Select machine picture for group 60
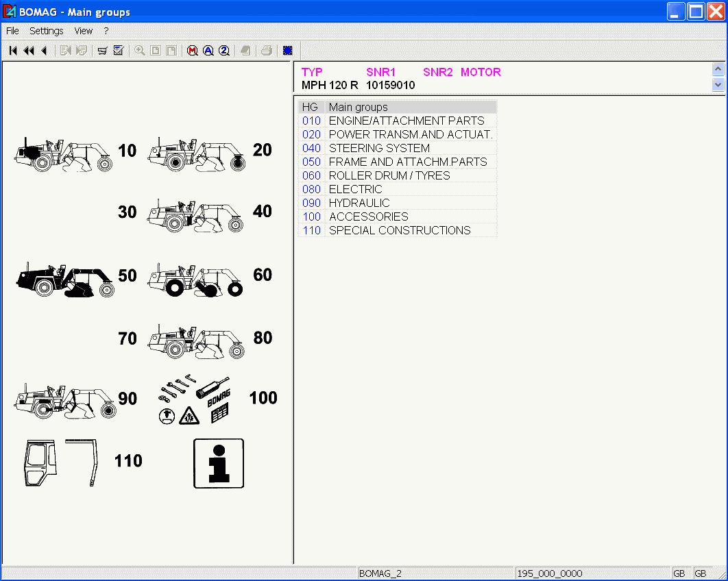Screen dimensions: 728x581 tap(195, 280)
